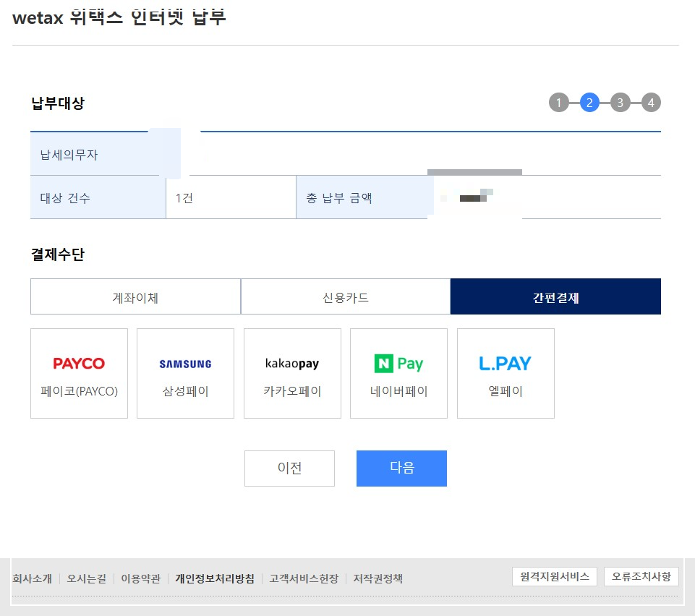Choose the kakaopay payment icon
The image size is (695, 616).
(292, 373)
